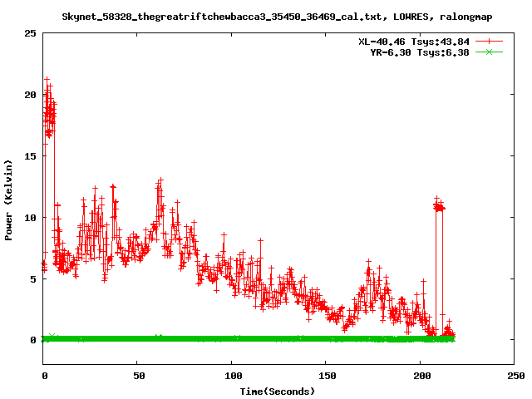Select the legend entry XL-40.46 Tsys:43.84
The width and height of the screenshot is (532, 399).
(414, 42)
